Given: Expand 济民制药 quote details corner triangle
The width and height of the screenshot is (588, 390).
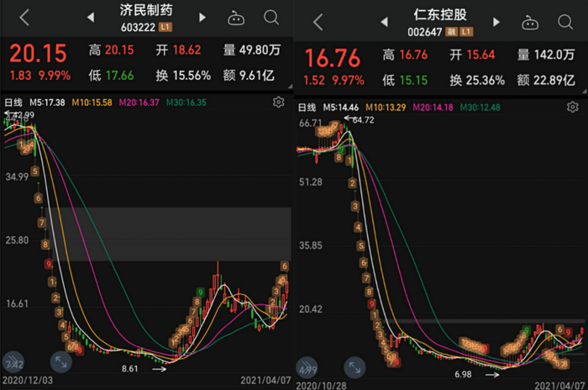Looking at the screenshot, I should [x=290, y=87].
